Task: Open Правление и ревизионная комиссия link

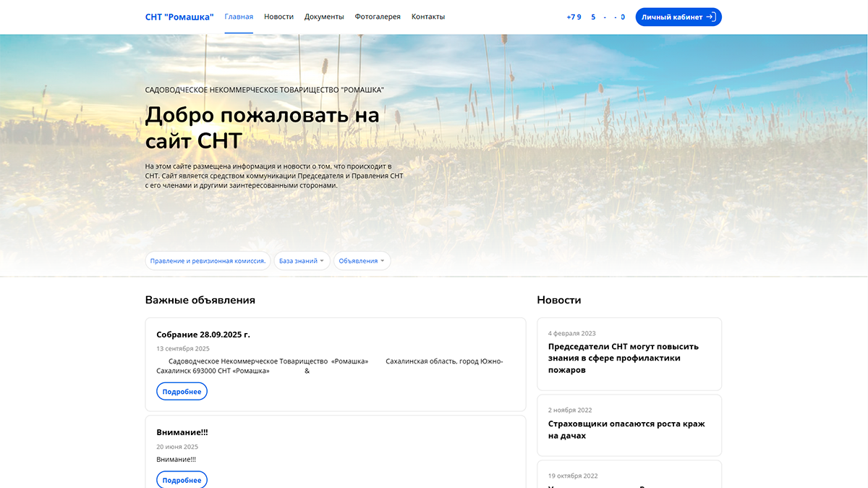Action: click(208, 261)
